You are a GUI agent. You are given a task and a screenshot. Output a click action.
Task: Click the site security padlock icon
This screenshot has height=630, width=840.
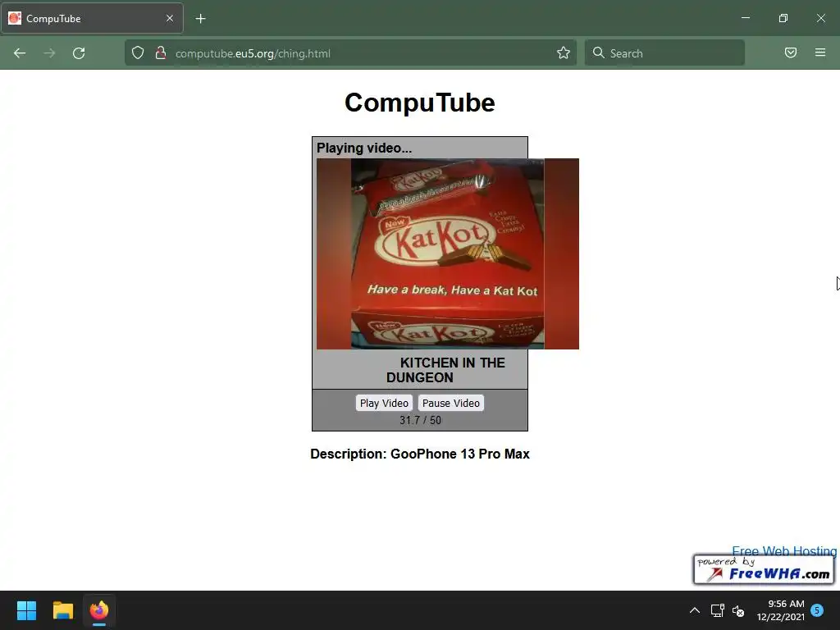160,53
